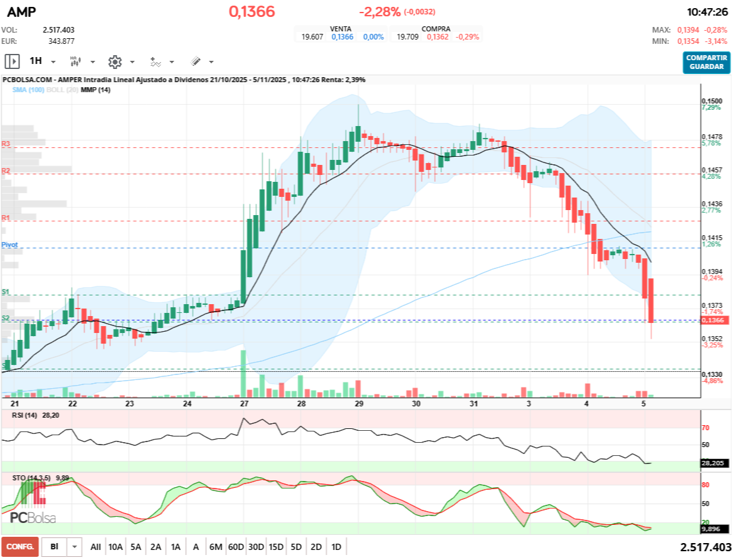The height and width of the screenshot is (560, 740).
Task: Click the PCBolsa logo watermark
Action: (x=33, y=517)
